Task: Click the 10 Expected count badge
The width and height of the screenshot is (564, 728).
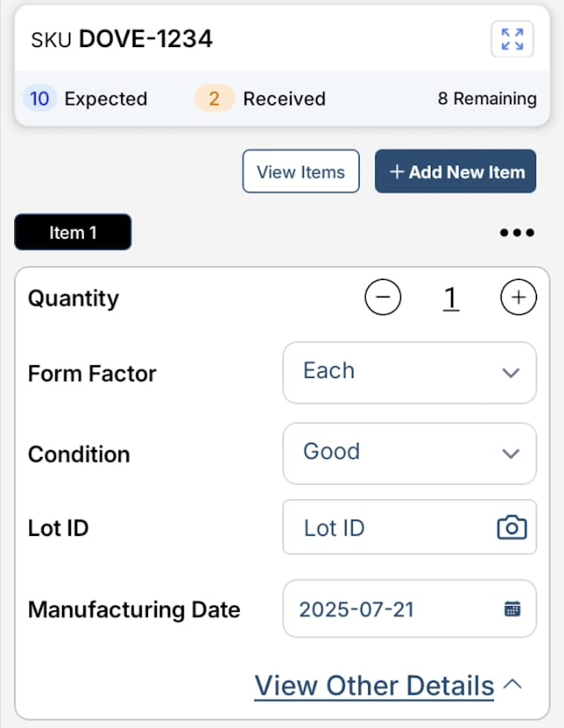Action: coord(40,99)
